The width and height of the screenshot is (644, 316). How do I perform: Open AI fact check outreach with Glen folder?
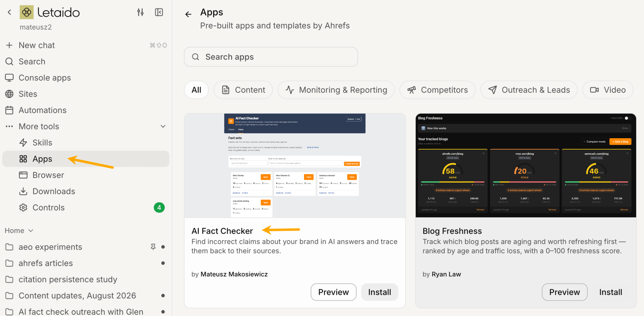coord(86,312)
